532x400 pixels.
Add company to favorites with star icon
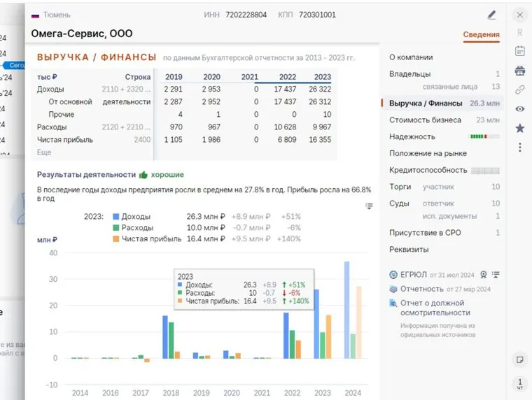tap(519, 128)
